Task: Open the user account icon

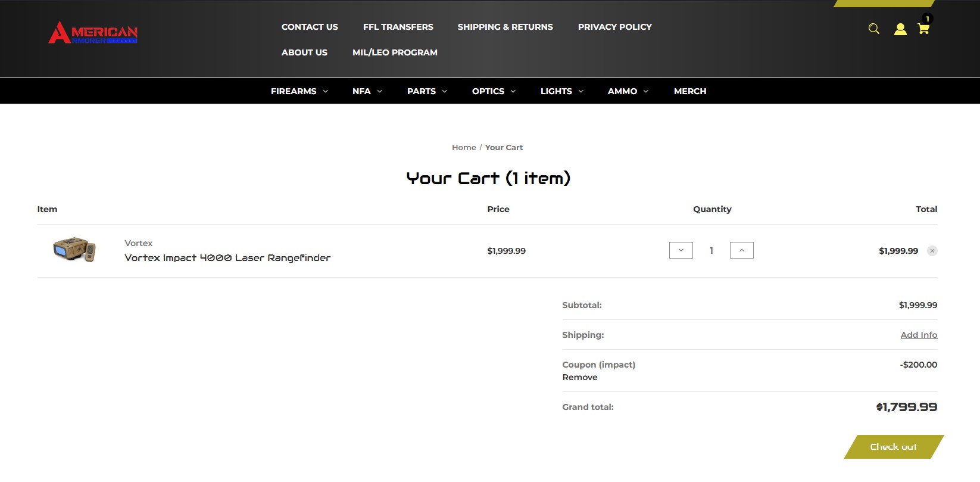Action: pos(900,29)
